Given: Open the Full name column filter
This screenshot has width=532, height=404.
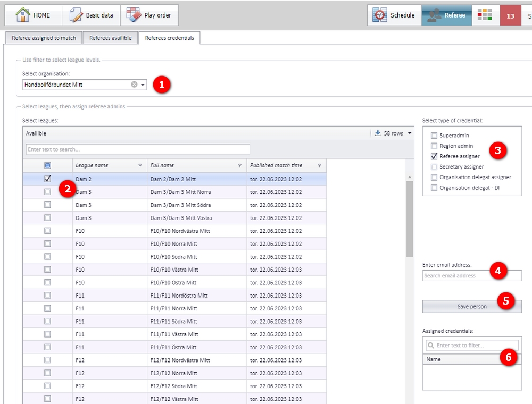Looking at the screenshot, I should pos(240,165).
